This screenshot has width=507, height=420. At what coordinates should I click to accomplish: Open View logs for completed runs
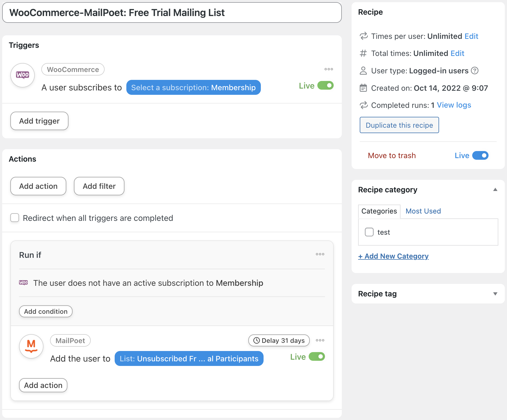pyautogui.click(x=454, y=105)
